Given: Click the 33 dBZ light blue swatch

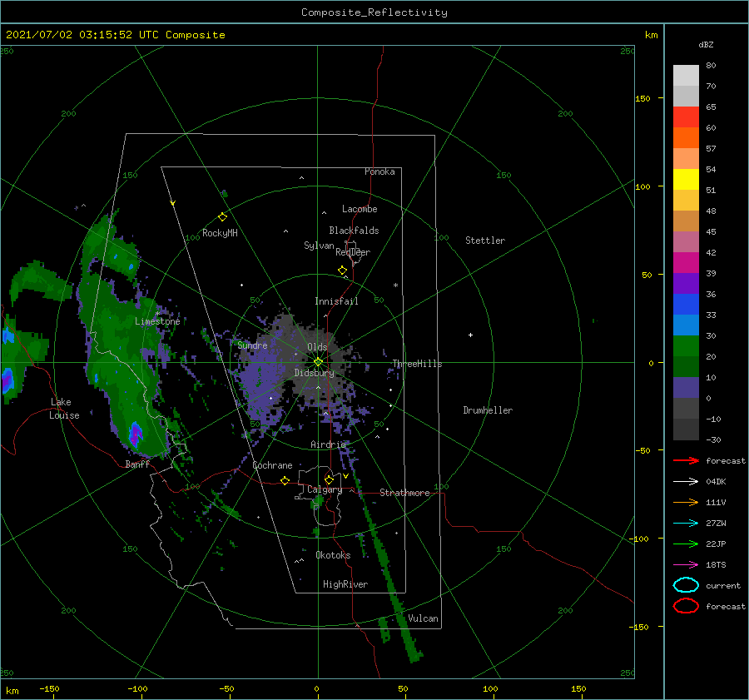Looking at the screenshot, I should (686, 325).
